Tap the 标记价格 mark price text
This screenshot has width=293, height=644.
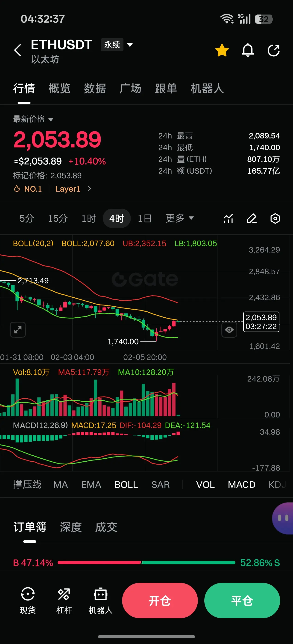point(47,175)
